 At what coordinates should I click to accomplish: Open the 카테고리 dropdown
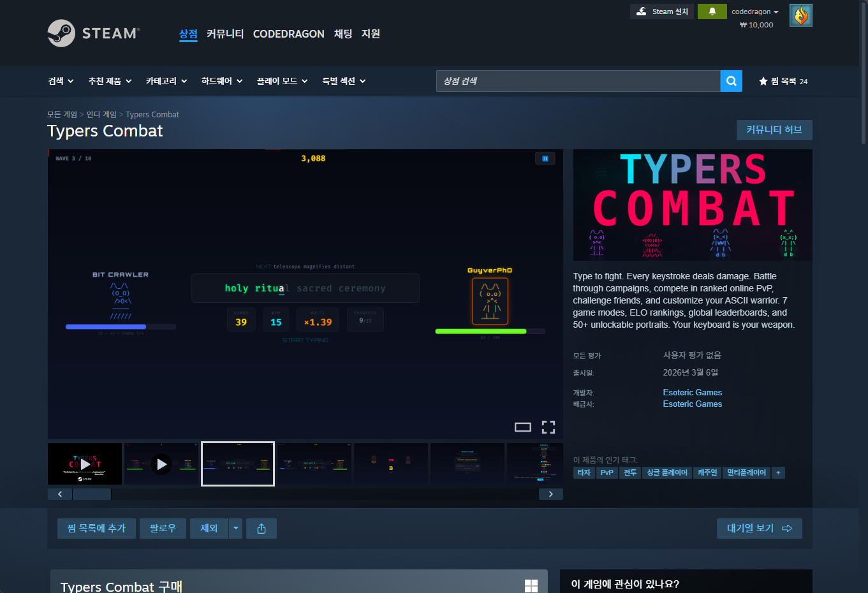(166, 81)
